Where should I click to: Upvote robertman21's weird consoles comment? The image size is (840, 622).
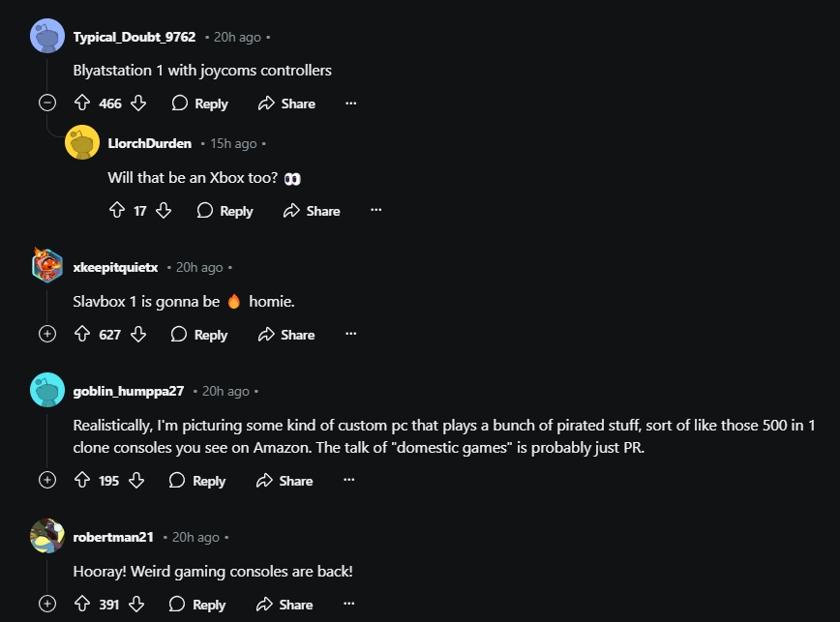82,604
